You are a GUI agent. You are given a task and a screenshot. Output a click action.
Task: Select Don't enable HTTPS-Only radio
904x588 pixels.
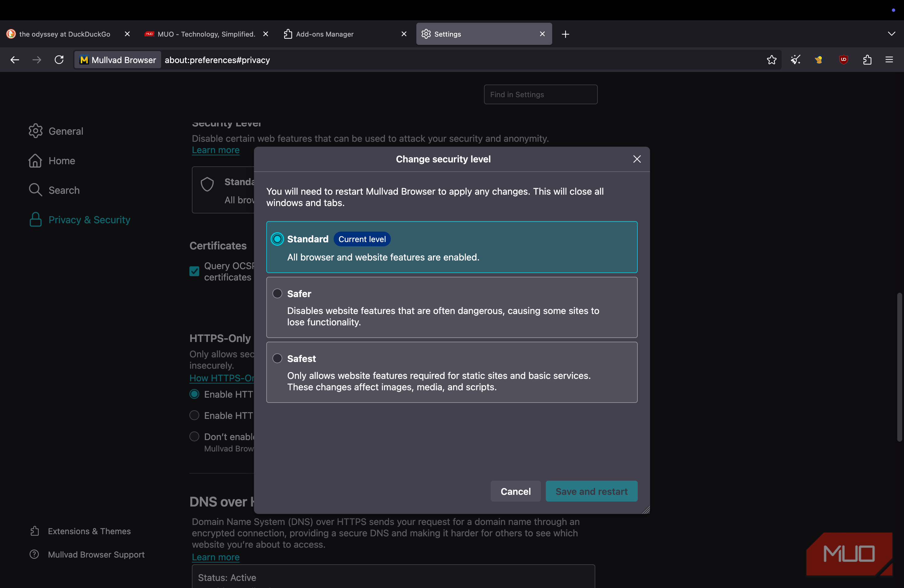coord(194,436)
